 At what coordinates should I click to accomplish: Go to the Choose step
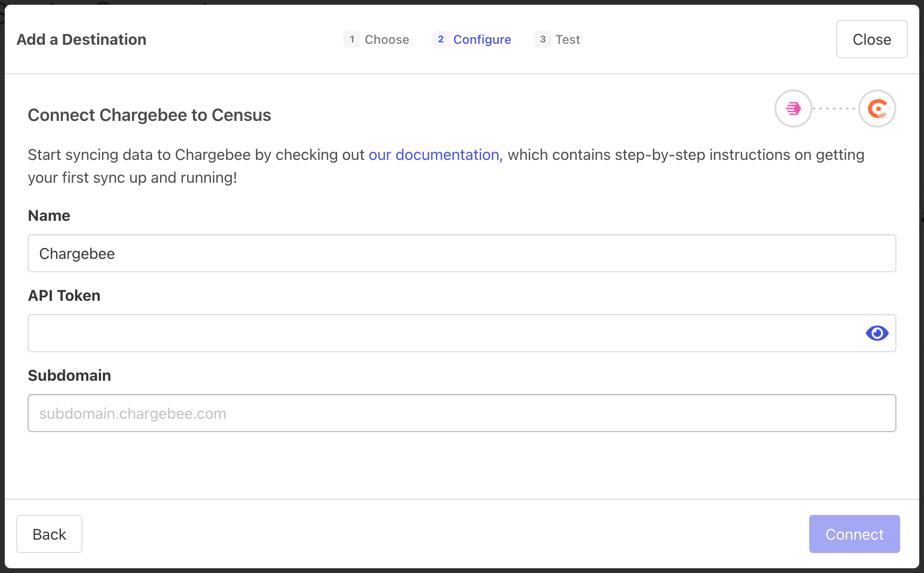(386, 40)
